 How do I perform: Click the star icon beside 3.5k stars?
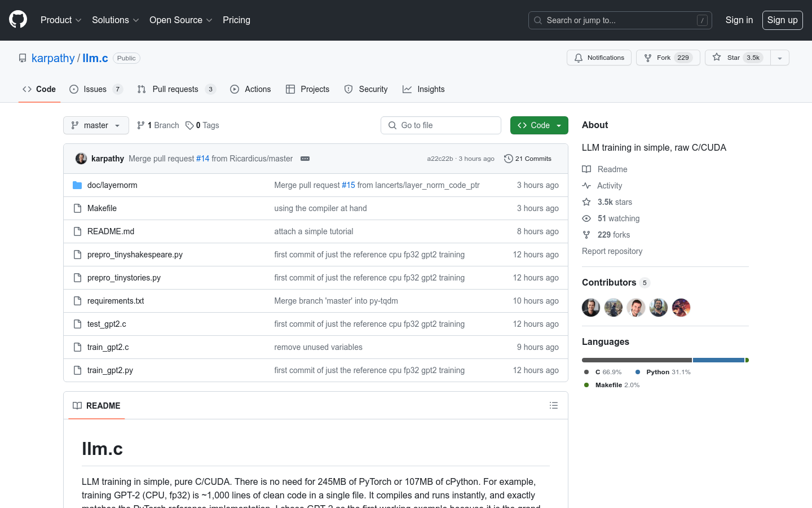coord(586,202)
